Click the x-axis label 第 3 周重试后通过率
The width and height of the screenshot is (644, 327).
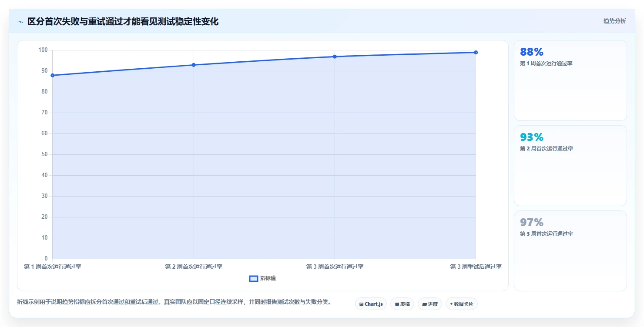click(476, 267)
